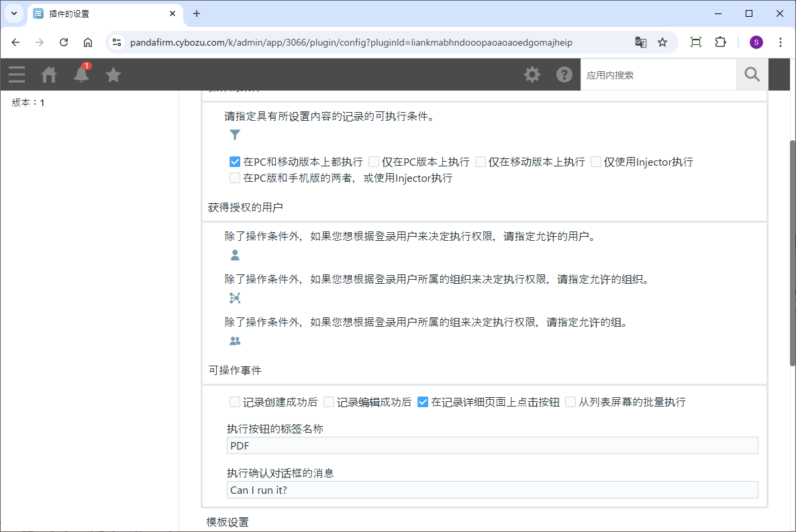Viewport: 796px width, 532px height.
Task: Open the browser tab search dropdown
Action: point(13,13)
